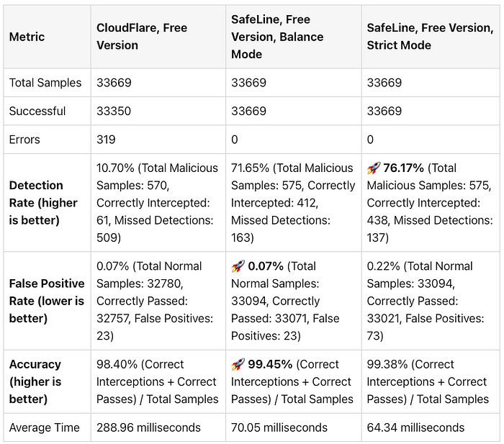Select the Total Samples row label
Image resolution: width=504 pixels, height=444 pixels.
click(48, 83)
